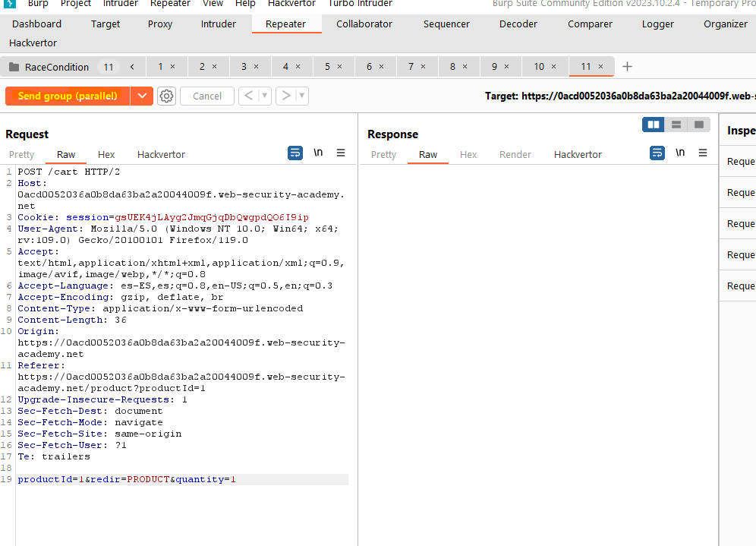Close Repeater tab 11
Image resolution: width=756 pixels, height=546 pixels.
600,67
